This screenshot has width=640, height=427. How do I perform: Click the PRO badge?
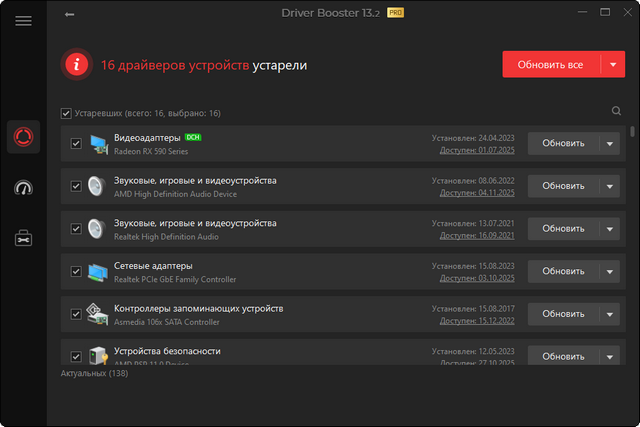click(x=395, y=13)
